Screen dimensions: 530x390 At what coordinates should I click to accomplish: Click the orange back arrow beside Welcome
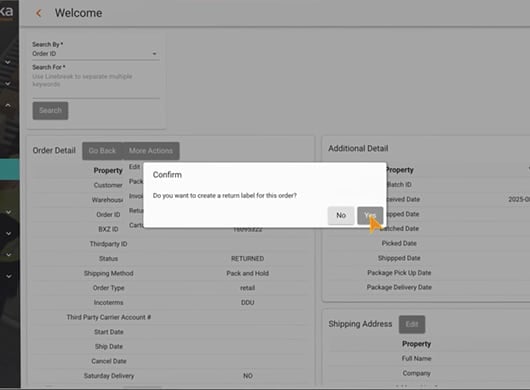[39, 13]
